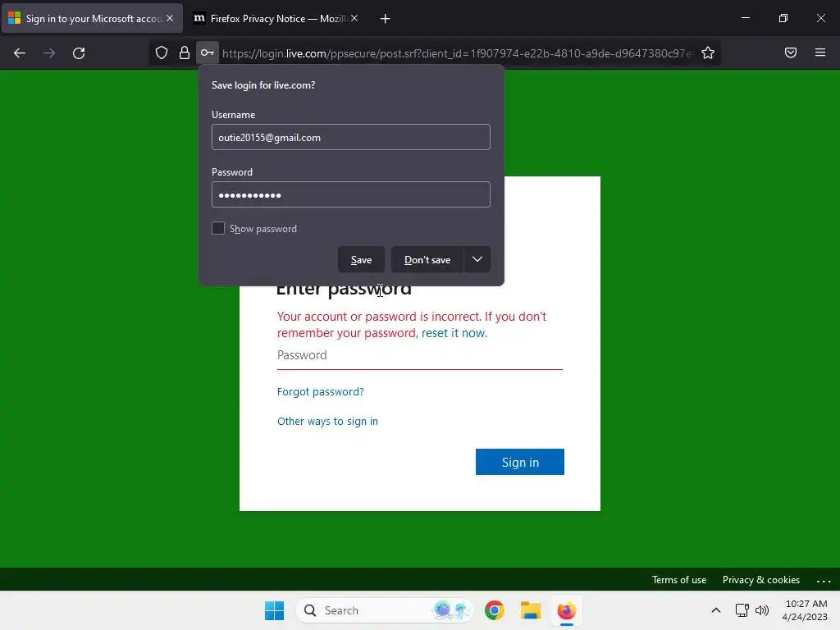Open Terms of use in footer
The height and width of the screenshot is (630, 840).
pos(678,580)
